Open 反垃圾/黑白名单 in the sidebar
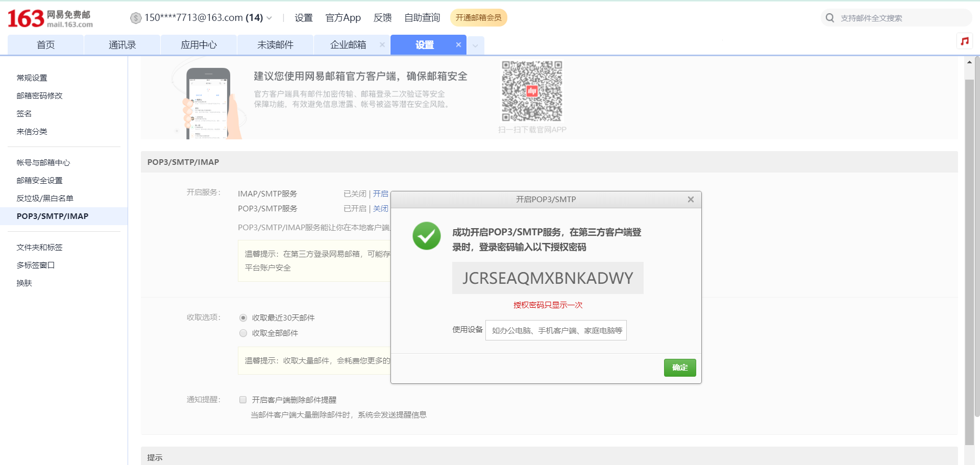This screenshot has width=980, height=465. pyautogui.click(x=45, y=199)
